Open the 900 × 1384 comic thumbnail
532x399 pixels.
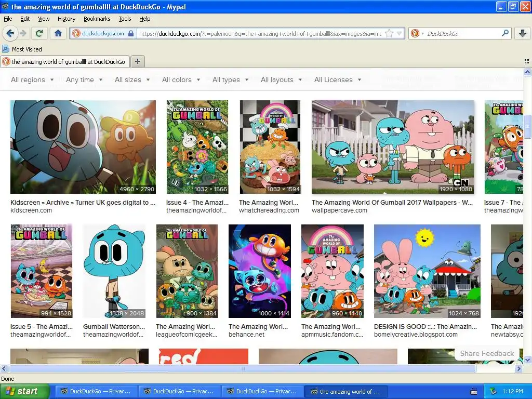pyautogui.click(x=187, y=271)
